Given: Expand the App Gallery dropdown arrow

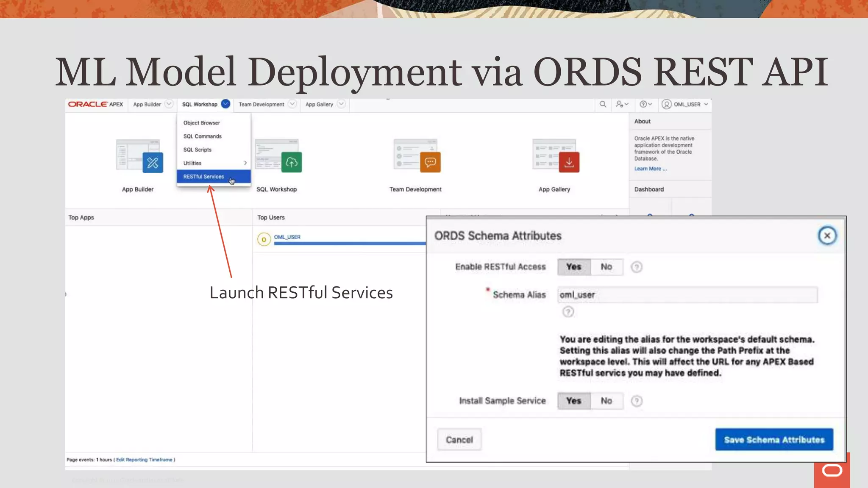Looking at the screenshot, I should coord(341,104).
